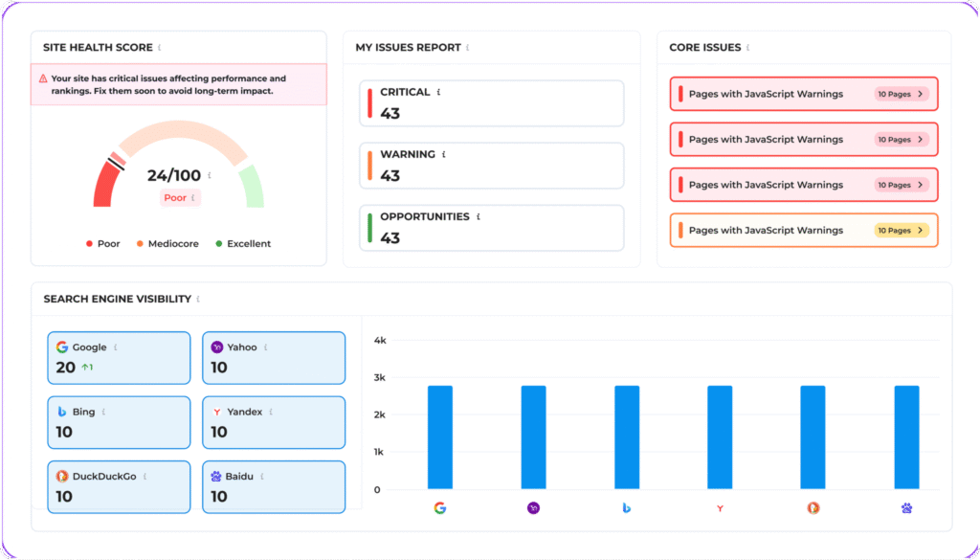Open the info tooltip beside Core Issues heading

click(x=748, y=47)
